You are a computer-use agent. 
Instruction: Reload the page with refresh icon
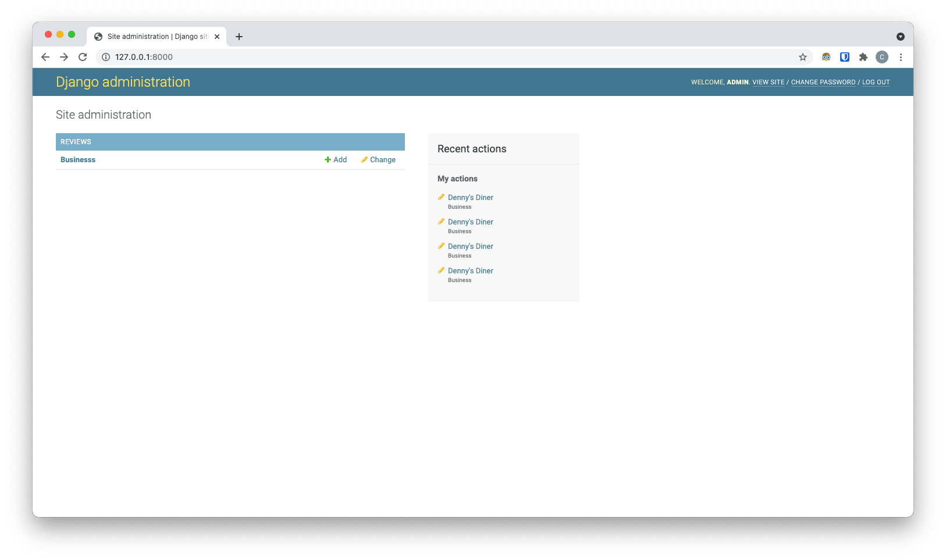pyautogui.click(x=83, y=57)
